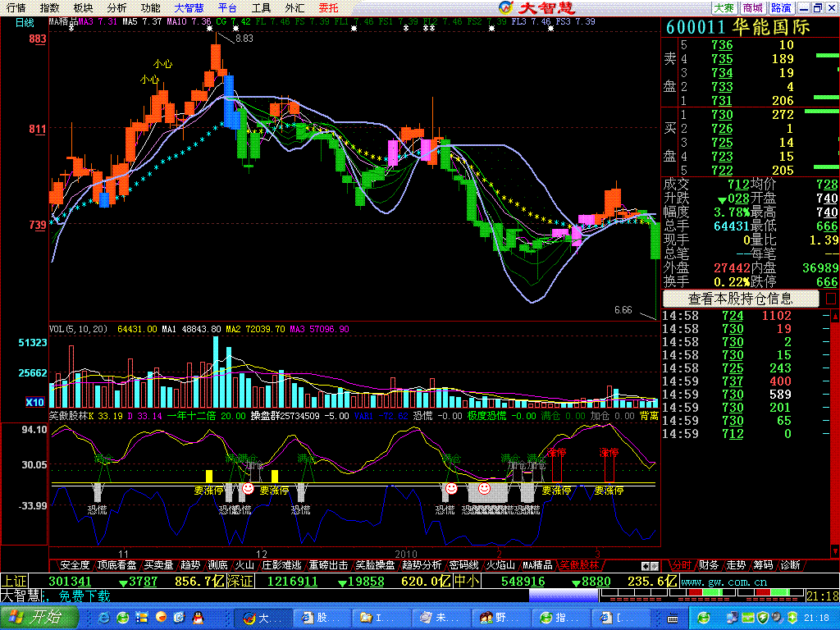Switch to the 测底 indicator tab
The image size is (840, 630).
(x=218, y=565)
